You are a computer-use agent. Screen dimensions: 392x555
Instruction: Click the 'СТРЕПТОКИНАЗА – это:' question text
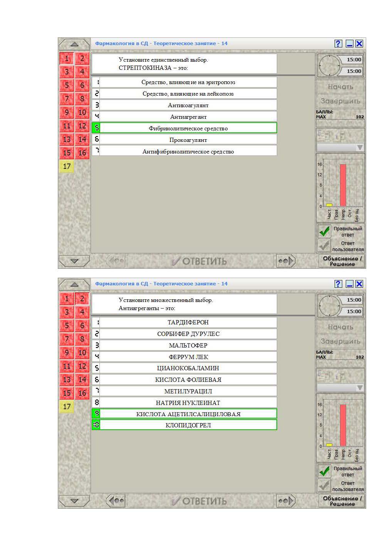click(x=153, y=68)
